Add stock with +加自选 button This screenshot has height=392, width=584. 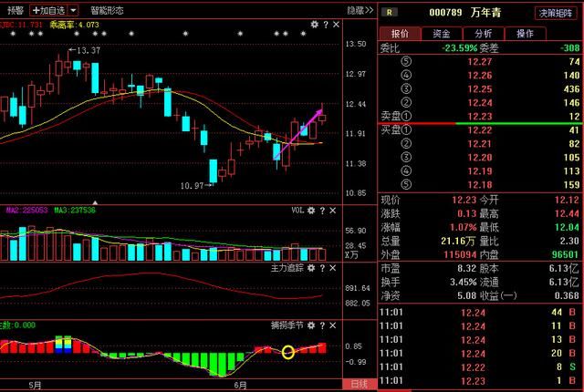50,10
